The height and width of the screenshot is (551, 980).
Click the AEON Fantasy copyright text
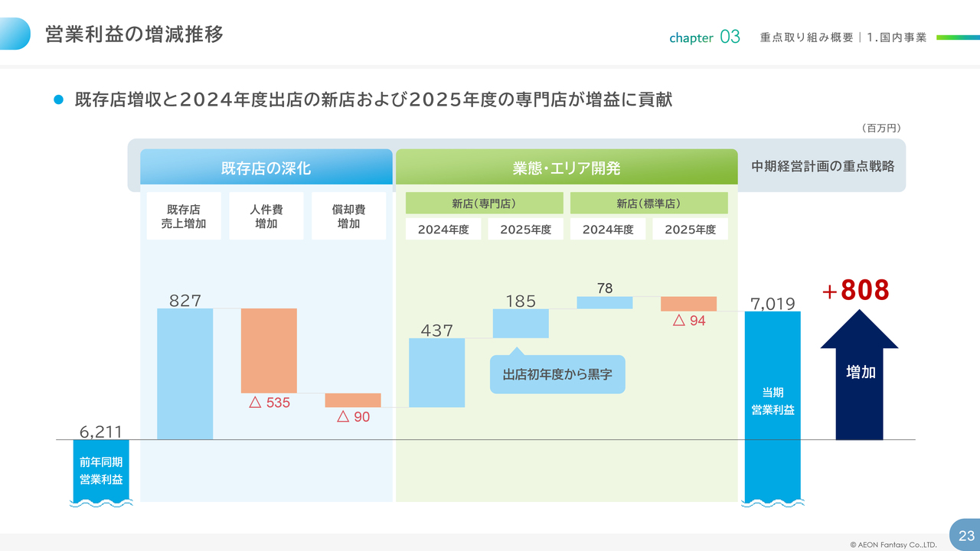(893, 545)
